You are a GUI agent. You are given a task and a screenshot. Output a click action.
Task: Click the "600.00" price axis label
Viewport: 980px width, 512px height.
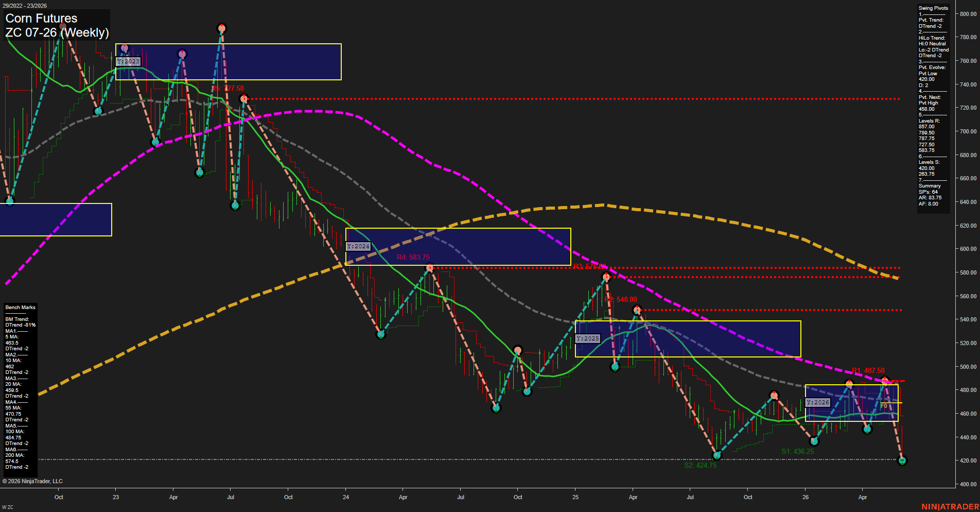click(x=968, y=249)
